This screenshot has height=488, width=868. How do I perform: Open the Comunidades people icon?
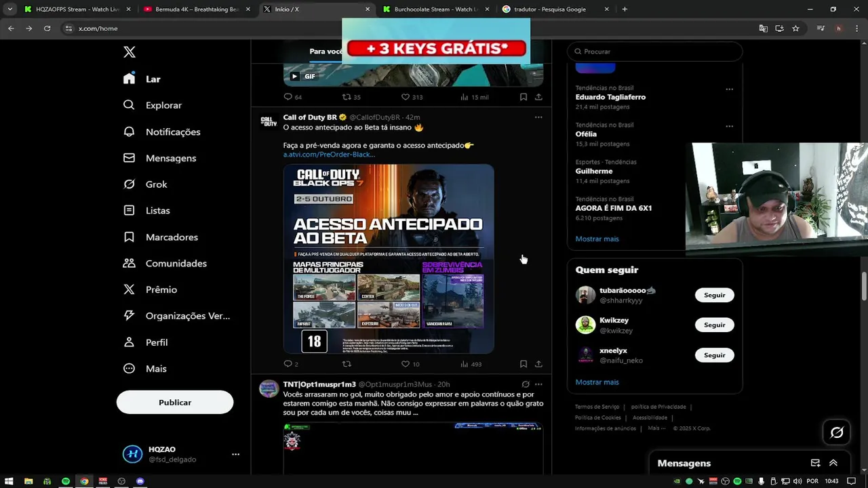[x=129, y=263]
